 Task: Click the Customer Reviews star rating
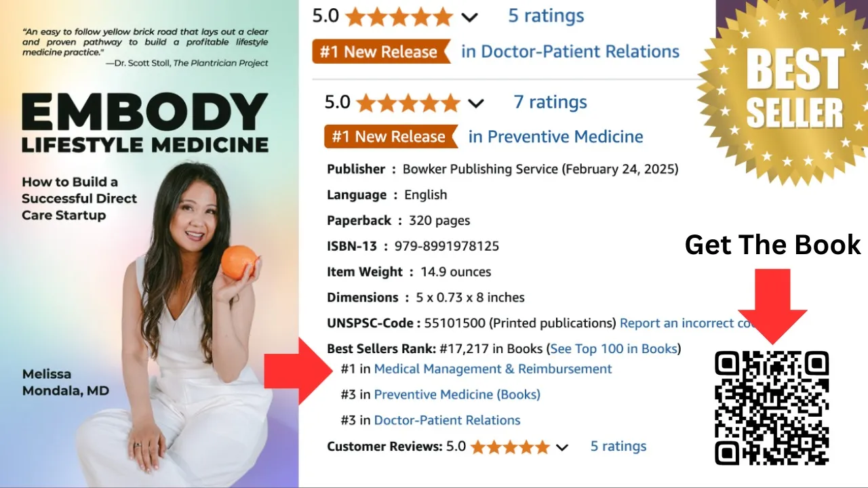pyautogui.click(x=510, y=447)
